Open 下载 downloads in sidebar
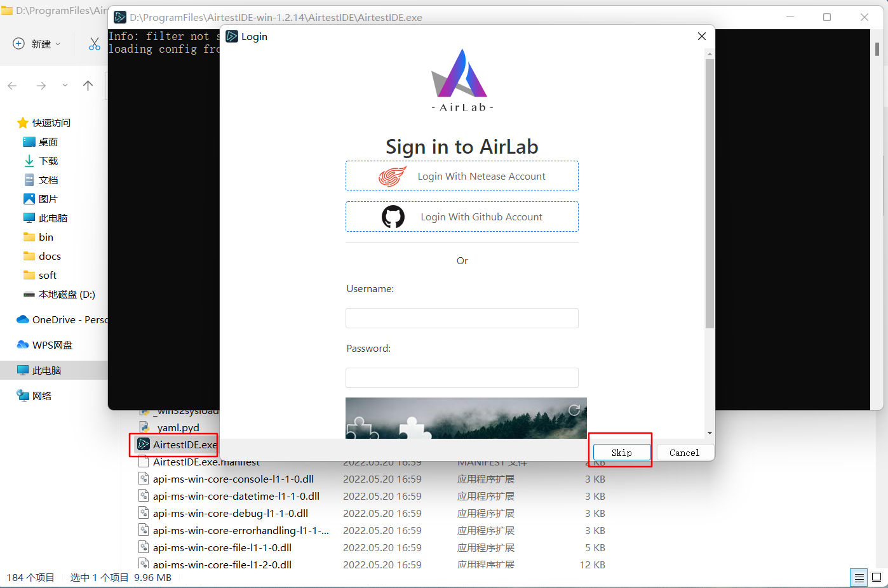888x588 pixels. [x=41, y=161]
